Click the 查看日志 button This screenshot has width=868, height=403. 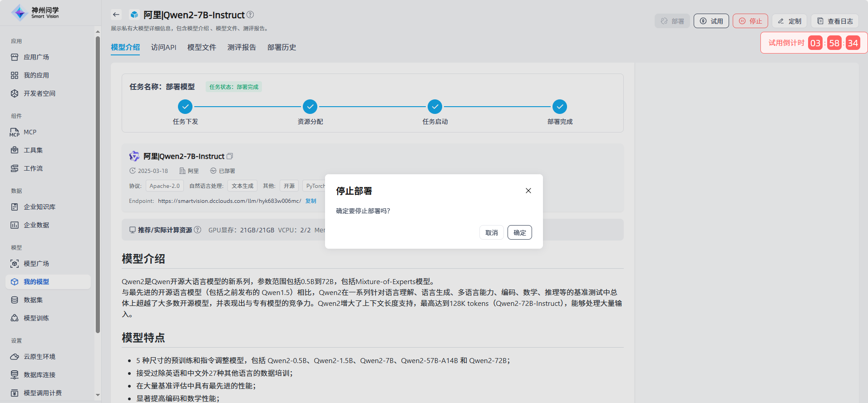tap(834, 21)
